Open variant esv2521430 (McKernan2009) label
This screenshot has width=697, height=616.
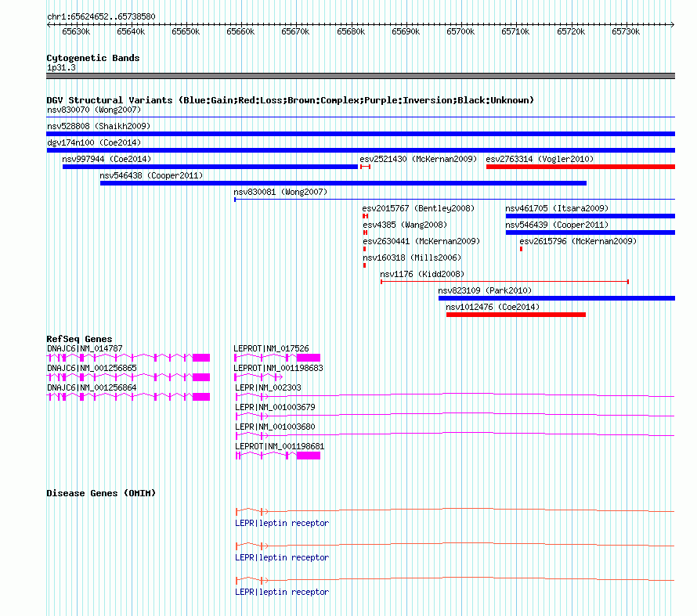pyautogui.click(x=418, y=159)
